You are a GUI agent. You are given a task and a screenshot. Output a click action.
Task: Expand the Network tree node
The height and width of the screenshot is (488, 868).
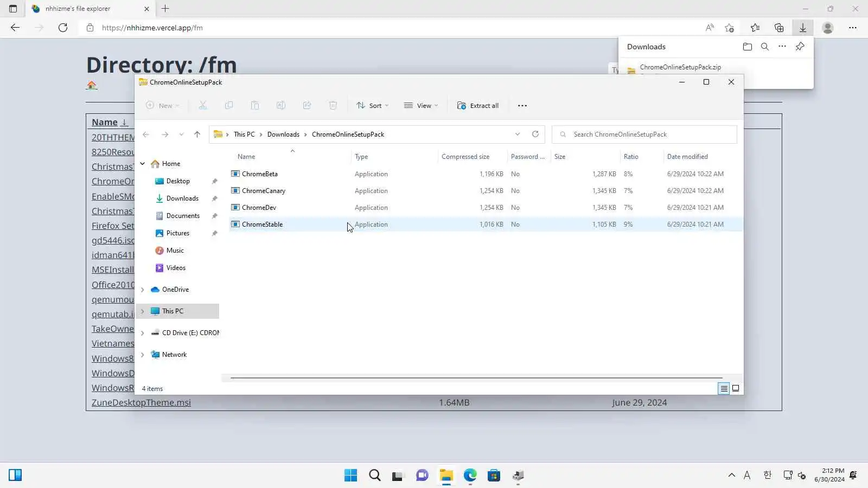(x=143, y=355)
